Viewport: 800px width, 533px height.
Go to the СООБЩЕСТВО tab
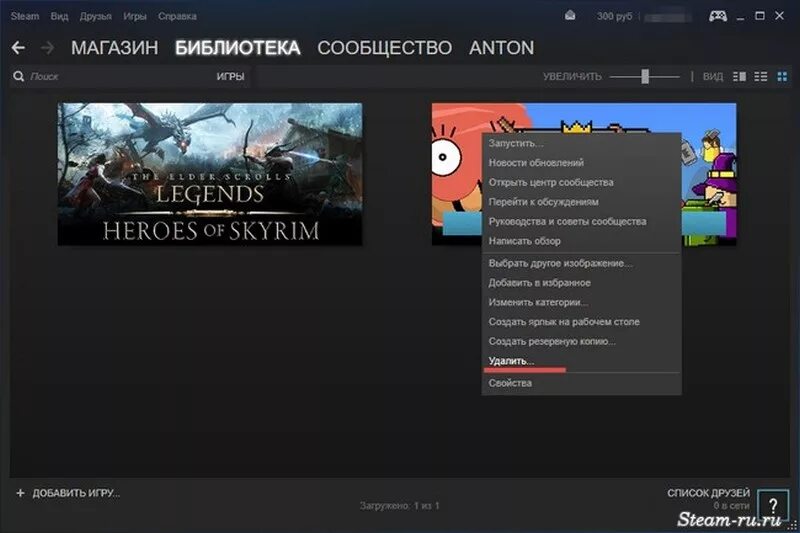tap(385, 48)
